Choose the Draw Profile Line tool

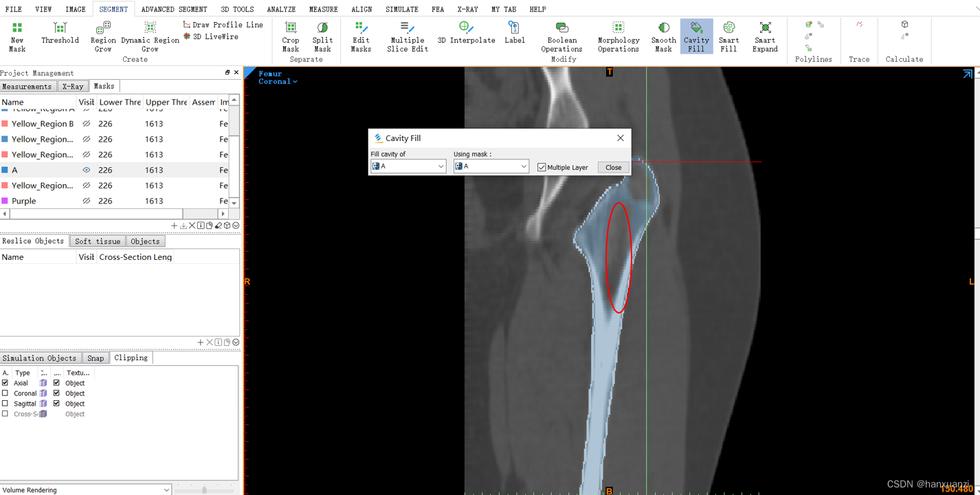click(223, 25)
